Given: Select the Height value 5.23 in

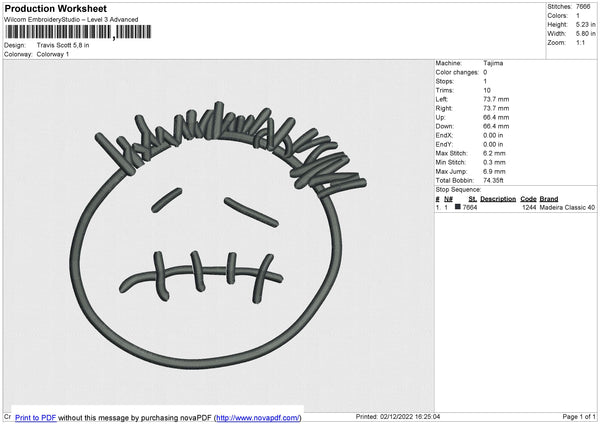Looking at the screenshot, I should [x=585, y=24].
